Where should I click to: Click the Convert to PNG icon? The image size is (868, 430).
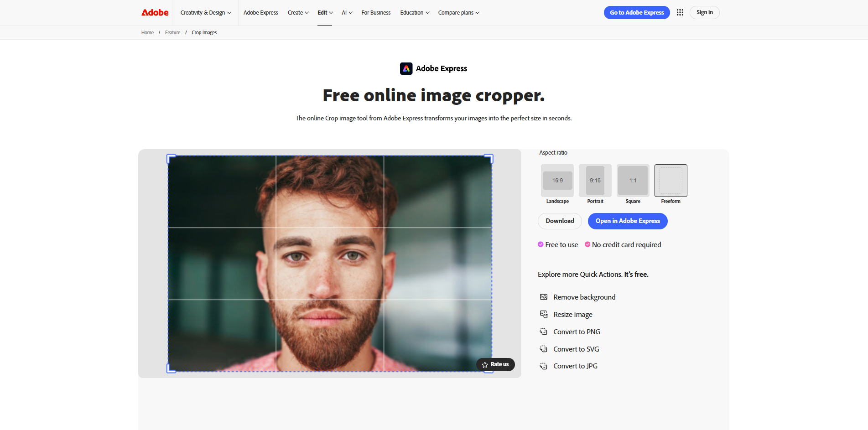(x=543, y=332)
